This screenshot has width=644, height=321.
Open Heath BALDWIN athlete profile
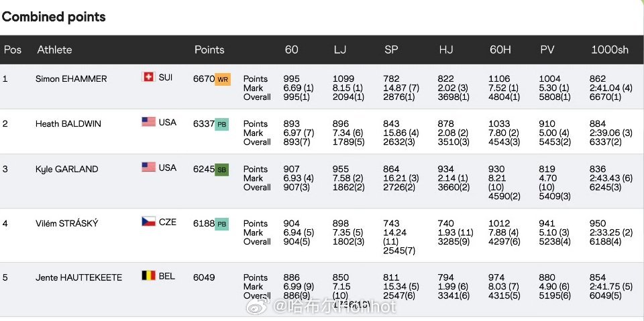click(x=68, y=124)
